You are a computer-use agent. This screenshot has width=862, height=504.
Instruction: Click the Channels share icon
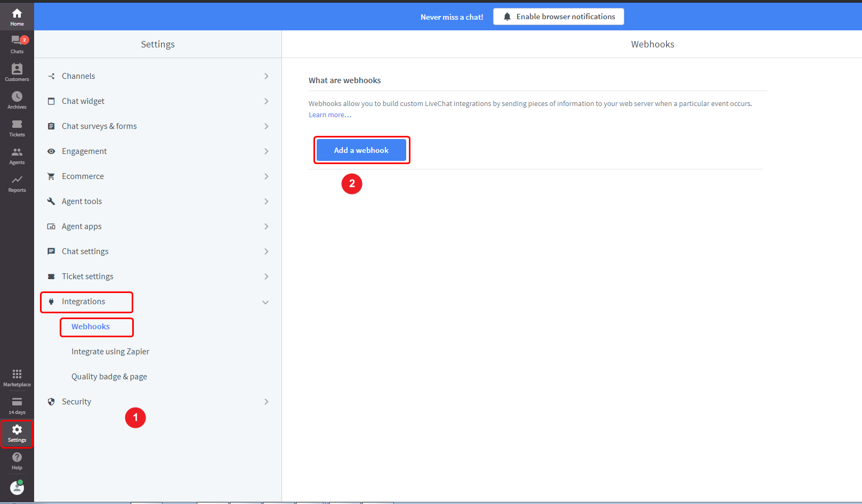tap(51, 76)
